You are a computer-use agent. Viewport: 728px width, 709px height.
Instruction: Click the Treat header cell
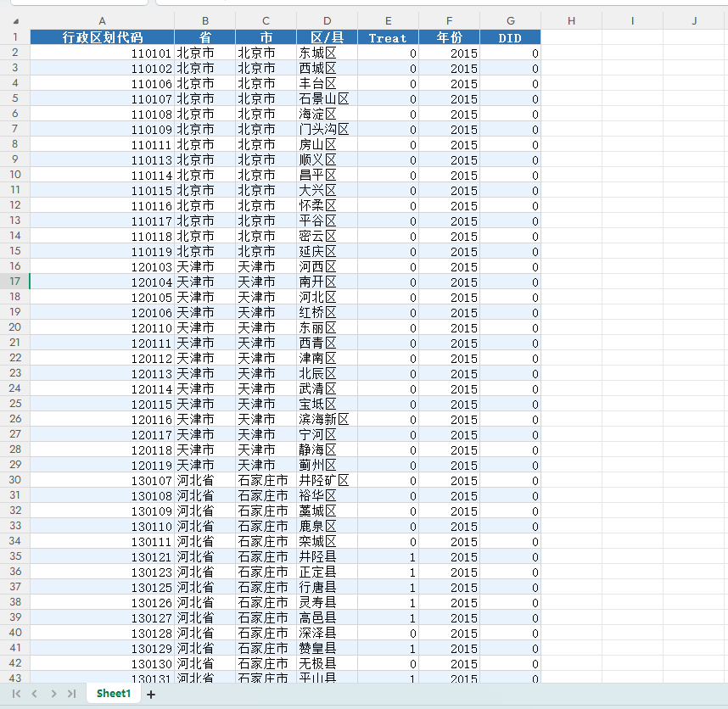pyautogui.click(x=388, y=37)
